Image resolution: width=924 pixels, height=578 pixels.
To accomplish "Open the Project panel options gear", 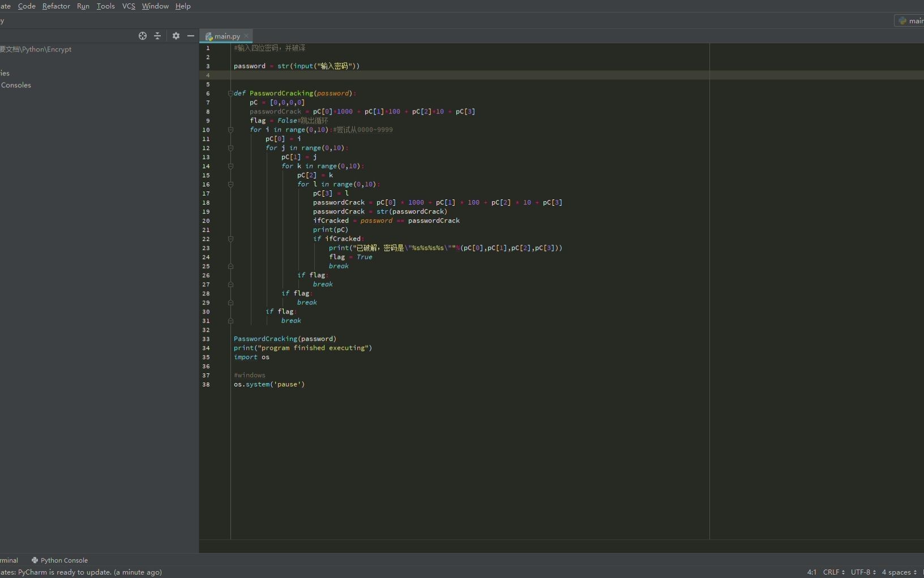I will [176, 36].
